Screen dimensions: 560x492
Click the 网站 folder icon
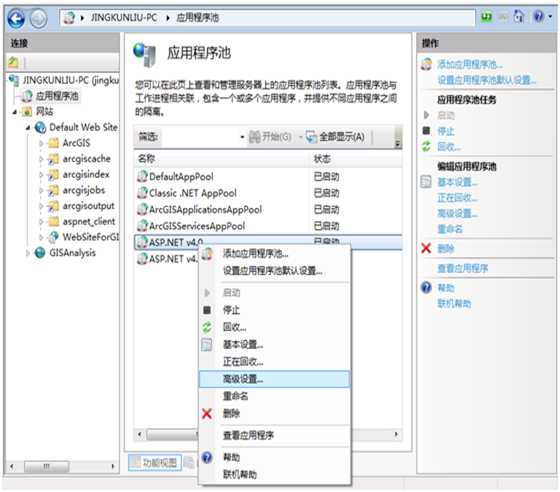pos(27,112)
